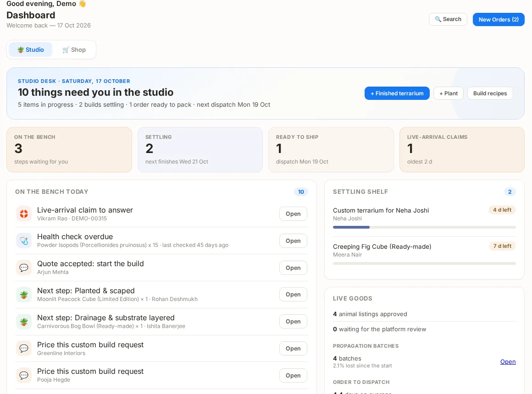Switch to the Shop tab
Image resolution: width=532 pixels, height=394 pixels.
click(x=74, y=49)
